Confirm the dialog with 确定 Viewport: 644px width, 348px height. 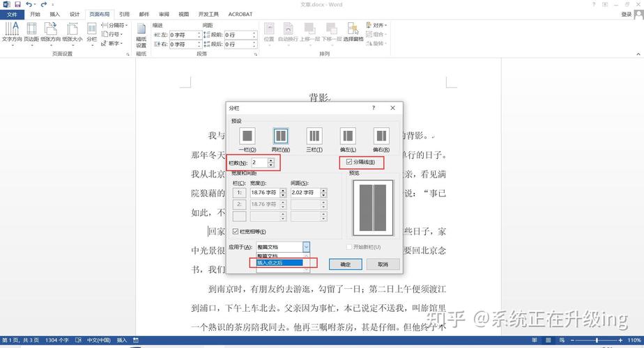point(346,264)
